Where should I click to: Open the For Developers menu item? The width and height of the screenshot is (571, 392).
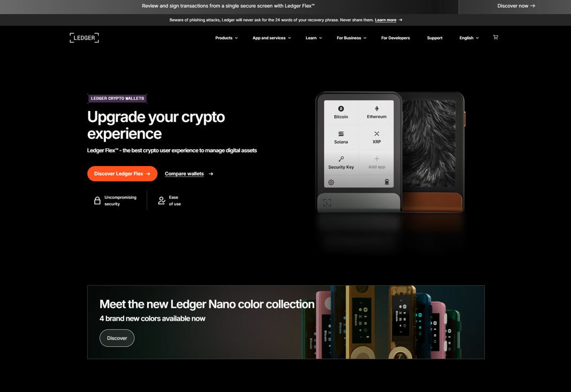(395, 38)
